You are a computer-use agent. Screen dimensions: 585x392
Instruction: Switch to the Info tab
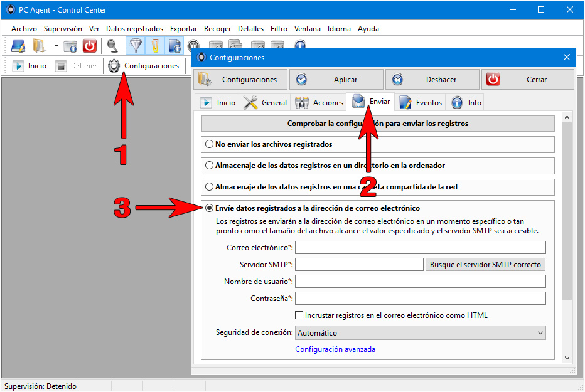pyautogui.click(x=466, y=102)
